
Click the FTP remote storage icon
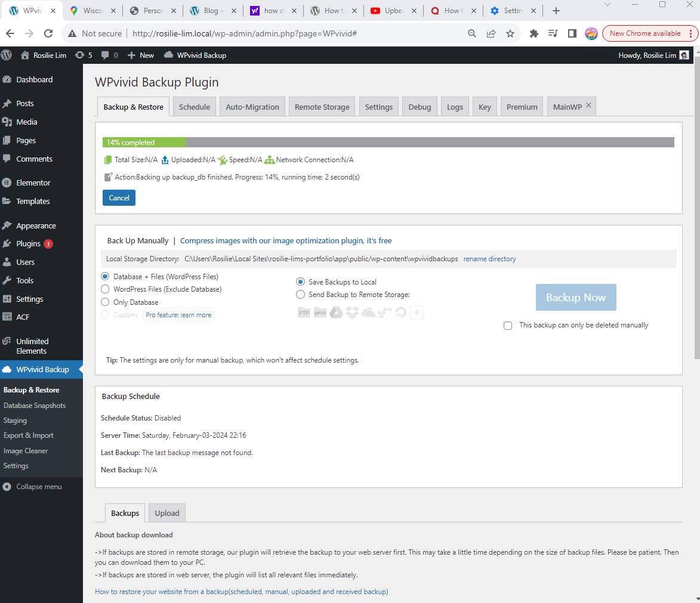click(304, 313)
